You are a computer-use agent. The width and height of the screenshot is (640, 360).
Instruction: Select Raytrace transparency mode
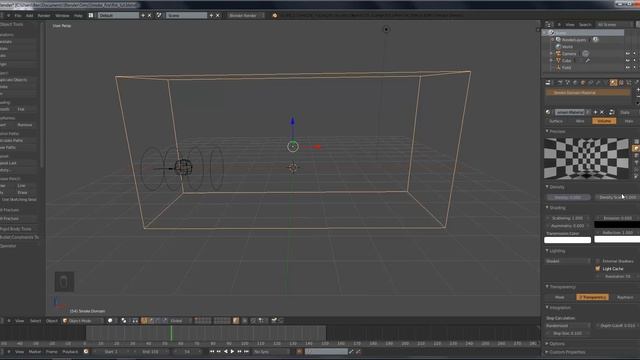point(624,297)
